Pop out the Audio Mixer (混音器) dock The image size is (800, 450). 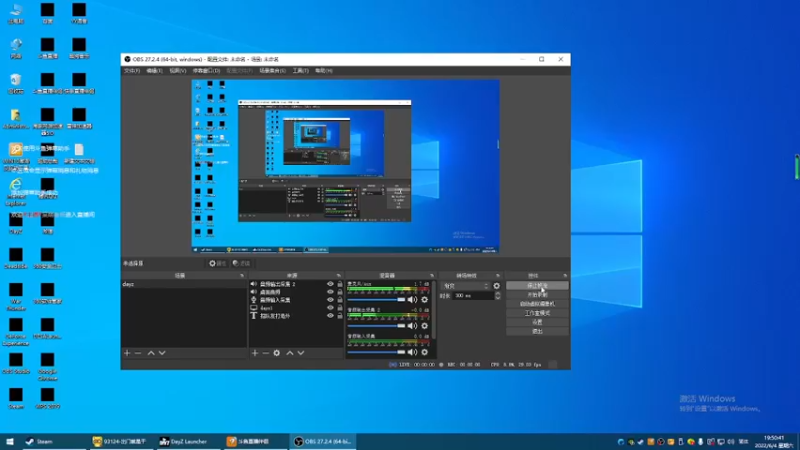pyautogui.click(x=432, y=276)
